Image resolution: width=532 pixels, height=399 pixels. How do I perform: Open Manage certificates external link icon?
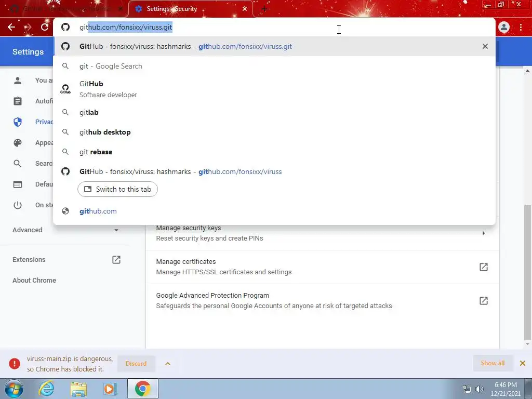(484, 267)
